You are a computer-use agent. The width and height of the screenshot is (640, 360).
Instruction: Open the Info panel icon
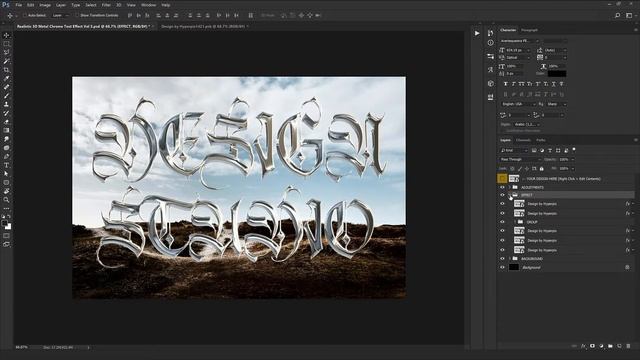pos(490,42)
